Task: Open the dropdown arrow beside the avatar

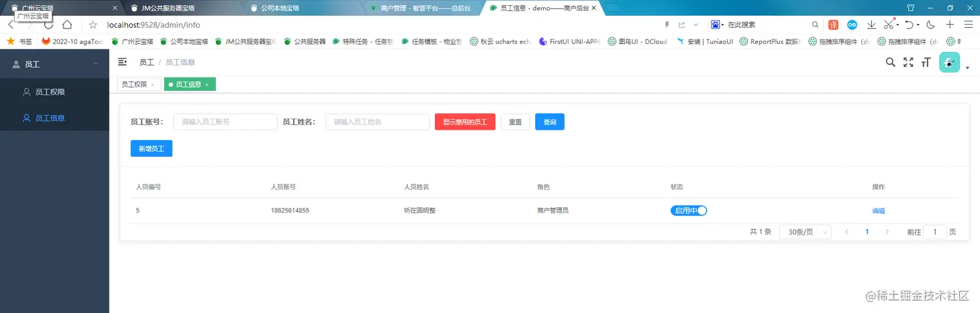Action: point(967,67)
